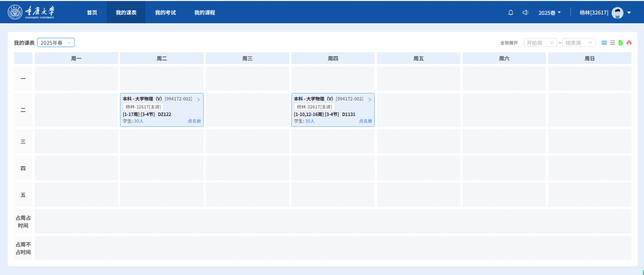Switch to grid table view

tap(604, 43)
